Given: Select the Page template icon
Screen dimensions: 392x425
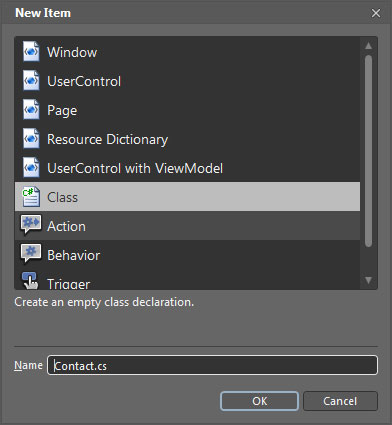Looking at the screenshot, I should [x=31, y=110].
